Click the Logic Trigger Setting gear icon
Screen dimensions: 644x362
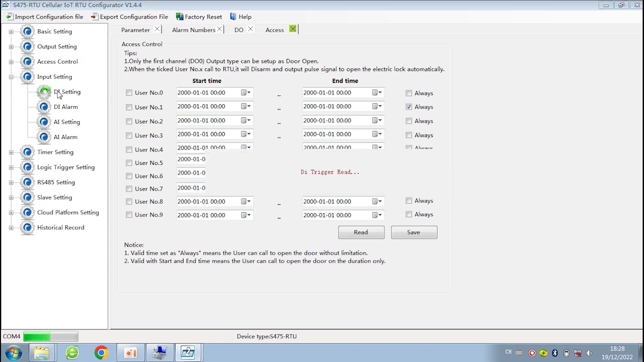(x=28, y=167)
